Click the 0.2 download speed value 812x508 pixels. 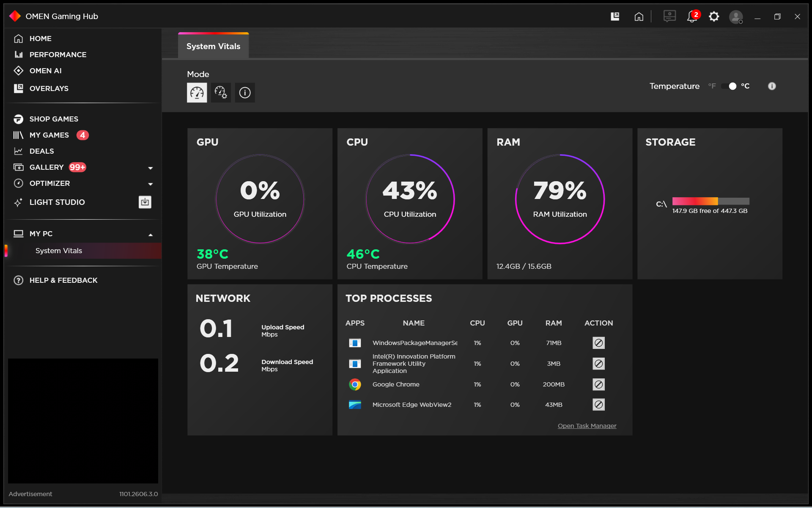[219, 363]
